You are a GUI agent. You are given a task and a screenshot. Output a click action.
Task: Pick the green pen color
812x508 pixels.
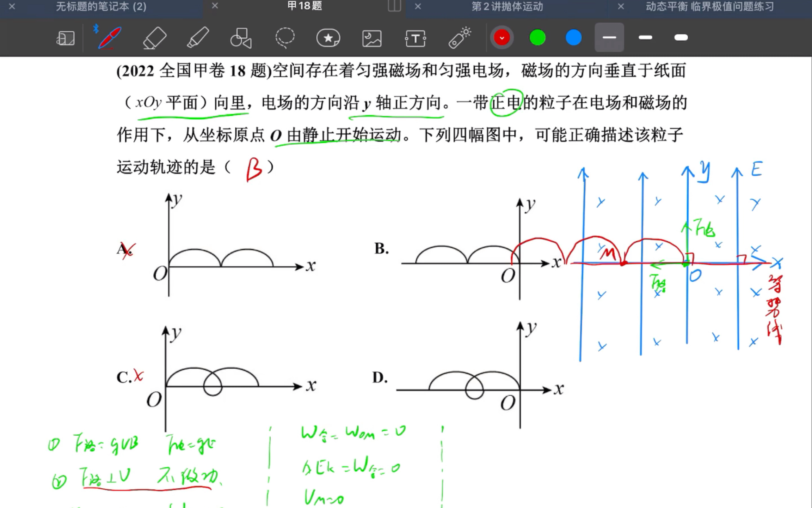(537, 38)
